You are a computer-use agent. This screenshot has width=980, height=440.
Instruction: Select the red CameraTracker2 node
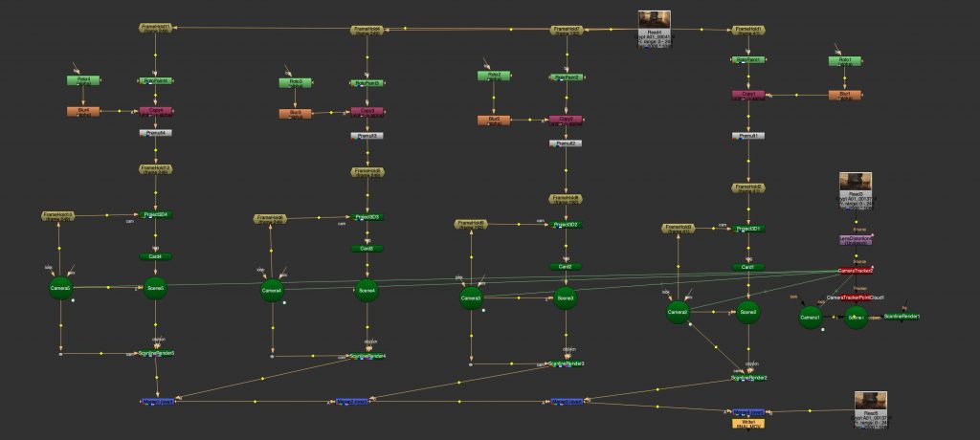point(856,272)
